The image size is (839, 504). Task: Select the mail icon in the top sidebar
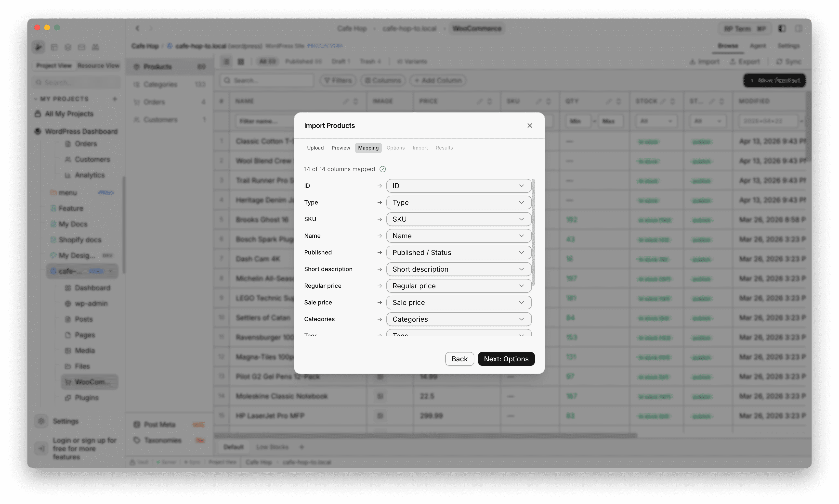[x=81, y=47]
